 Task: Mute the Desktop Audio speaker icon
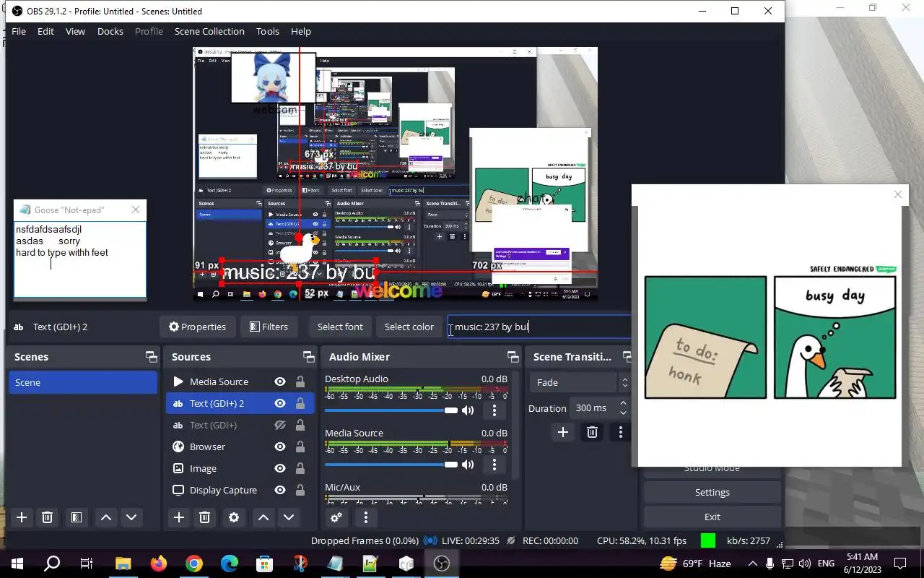click(x=468, y=410)
